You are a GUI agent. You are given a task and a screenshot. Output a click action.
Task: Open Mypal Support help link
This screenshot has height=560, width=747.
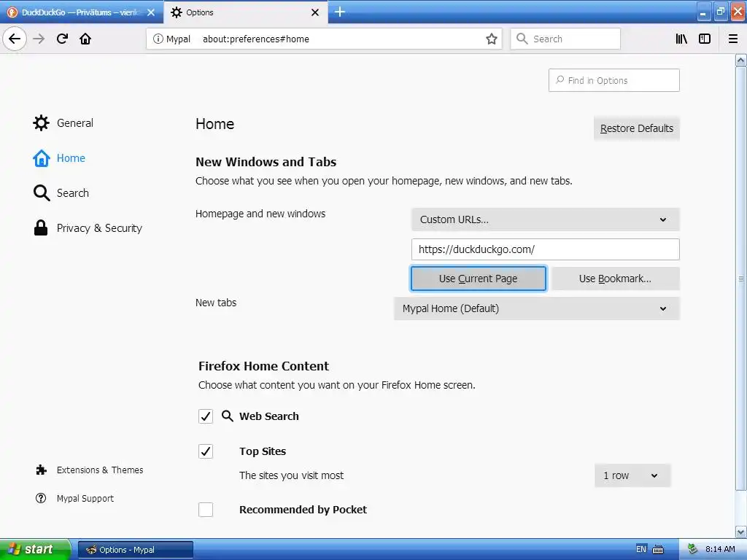[x=75, y=498]
